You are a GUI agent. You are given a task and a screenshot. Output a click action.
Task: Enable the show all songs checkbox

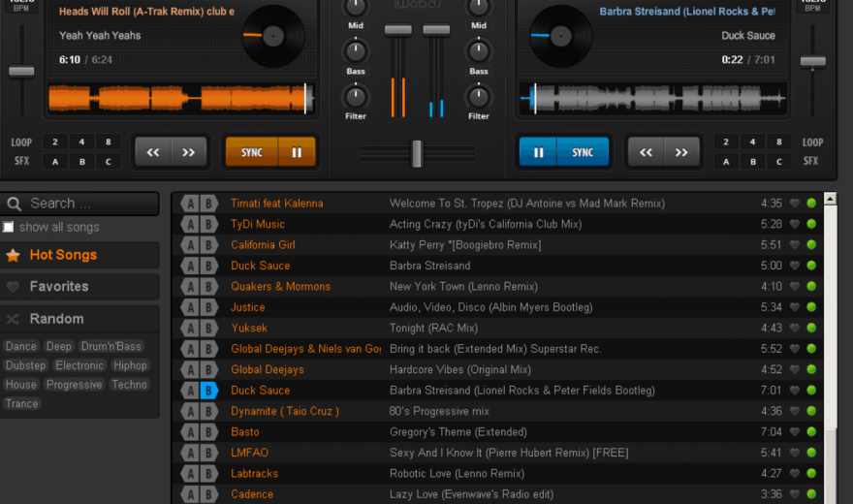pyautogui.click(x=8, y=227)
